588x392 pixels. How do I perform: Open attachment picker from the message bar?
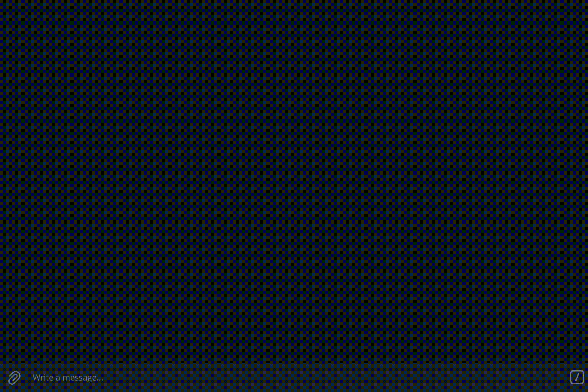click(x=14, y=378)
